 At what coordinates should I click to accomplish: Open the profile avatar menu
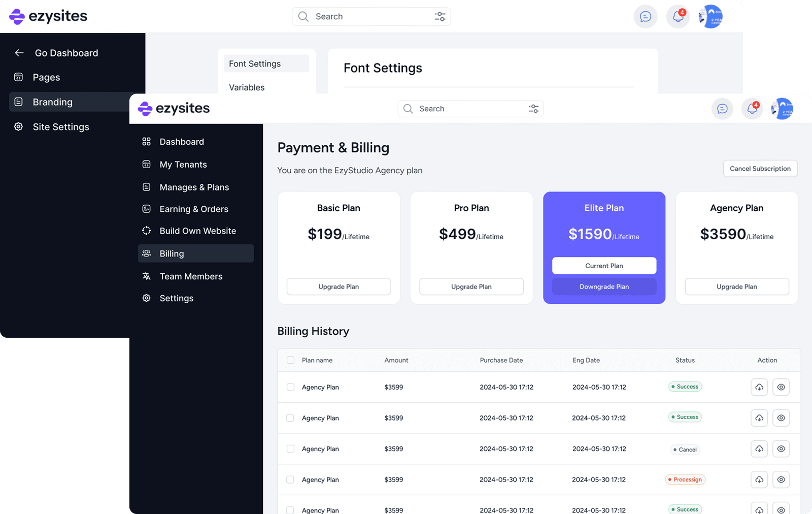click(781, 108)
